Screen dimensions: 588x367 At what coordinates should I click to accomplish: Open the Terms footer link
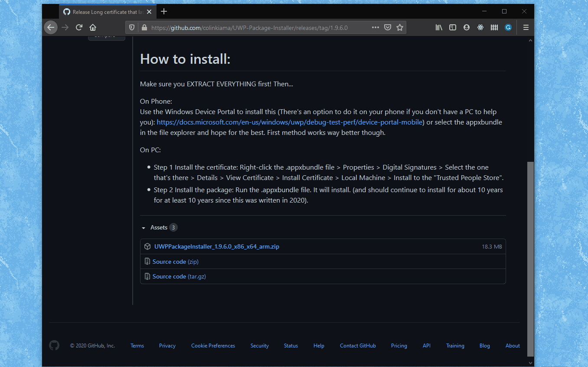[137, 346]
